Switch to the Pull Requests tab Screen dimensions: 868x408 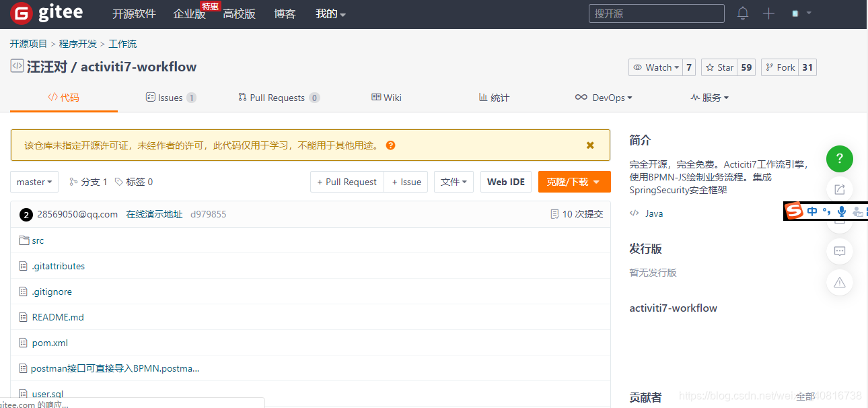pyautogui.click(x=279, y=98)
